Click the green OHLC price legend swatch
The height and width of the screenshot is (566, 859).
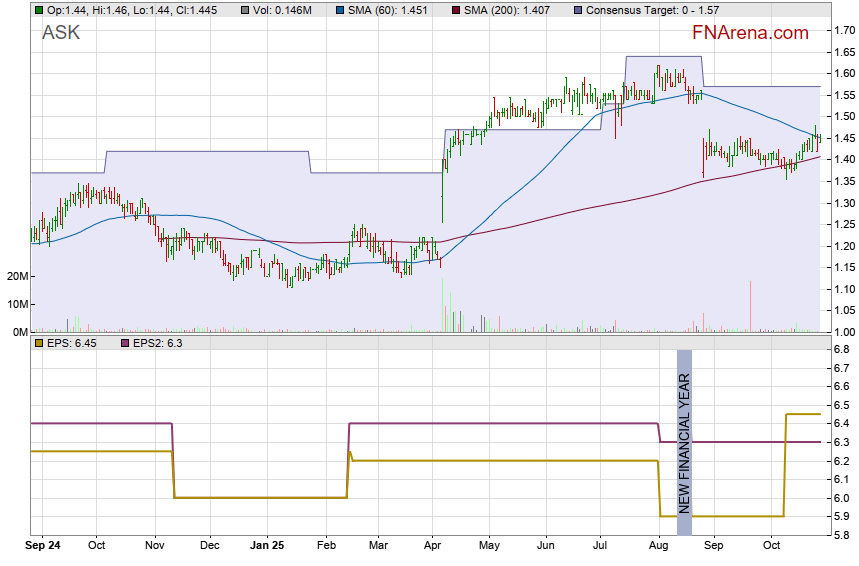[x=38, y=10]
